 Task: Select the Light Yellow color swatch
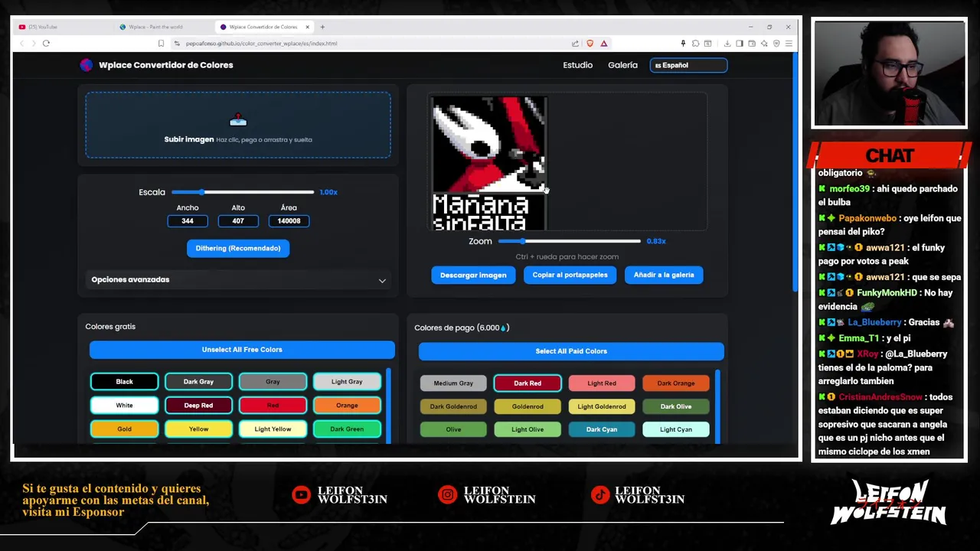coord(273,429)
